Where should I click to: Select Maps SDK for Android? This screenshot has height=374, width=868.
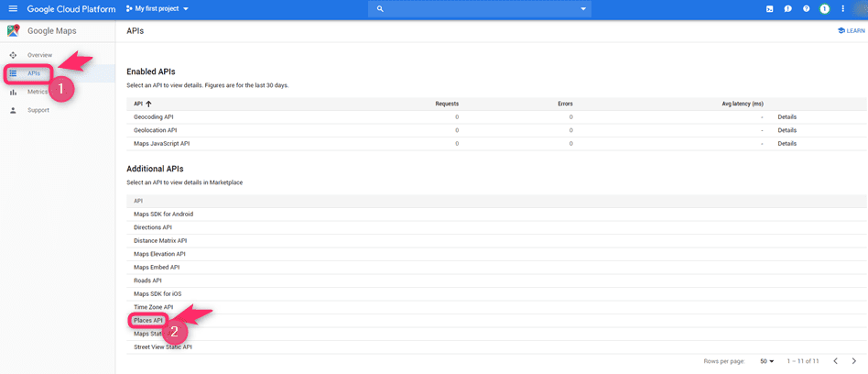click(163, 214)
